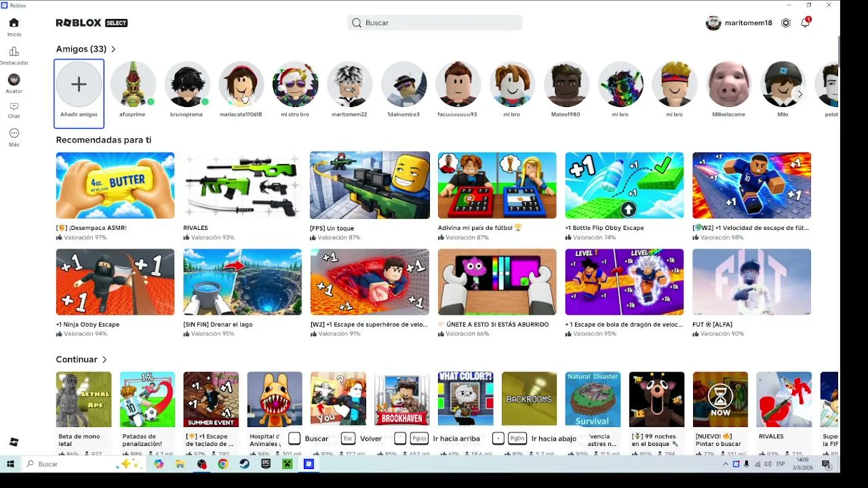Open Destacadas from the left sidebar

pos(14,56)
